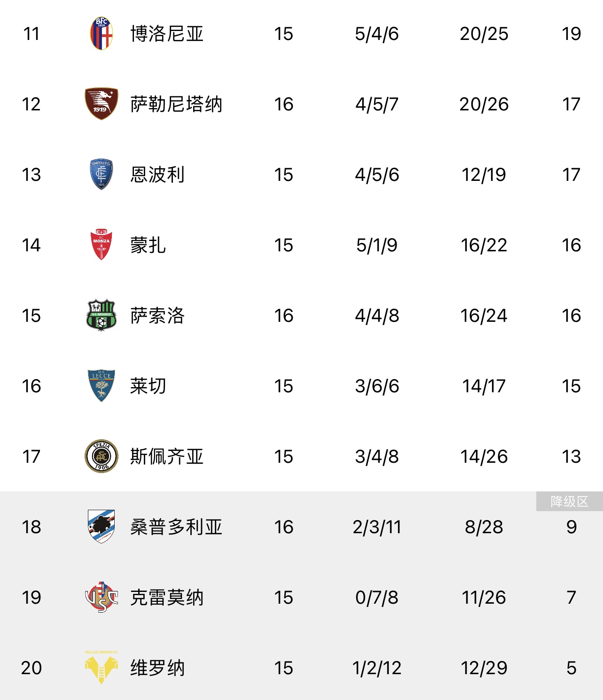Open team page for 萨勒尼塔纳
The height and width of the screenshot is (700, 603).
[176, 104]
